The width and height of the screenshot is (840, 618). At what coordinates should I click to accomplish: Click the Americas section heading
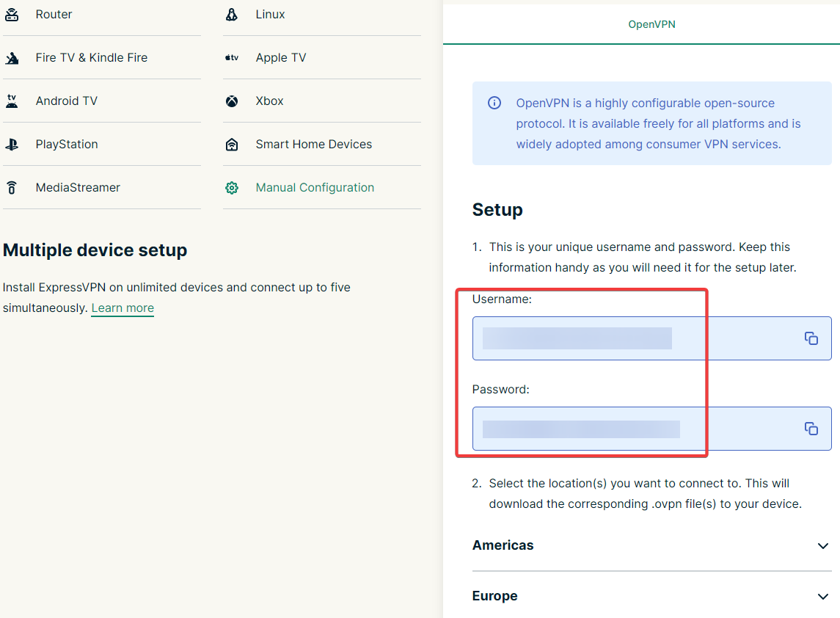click(x=503, y=545)
